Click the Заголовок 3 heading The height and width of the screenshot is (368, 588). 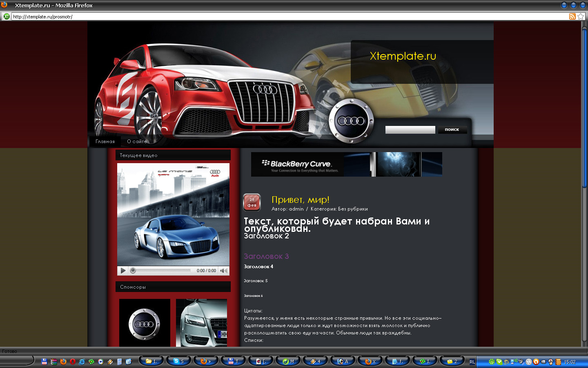click(266, 256)
